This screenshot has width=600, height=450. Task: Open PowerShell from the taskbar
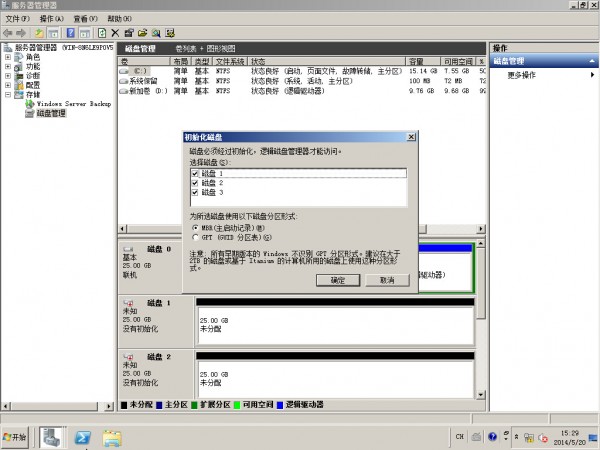coord(84,437)
